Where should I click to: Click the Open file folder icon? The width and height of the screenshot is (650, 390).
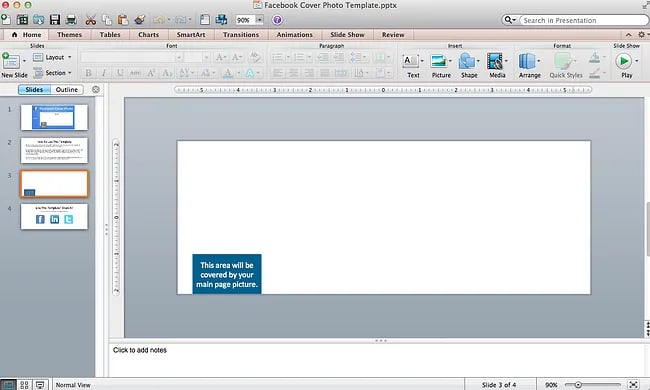[39, 19]
